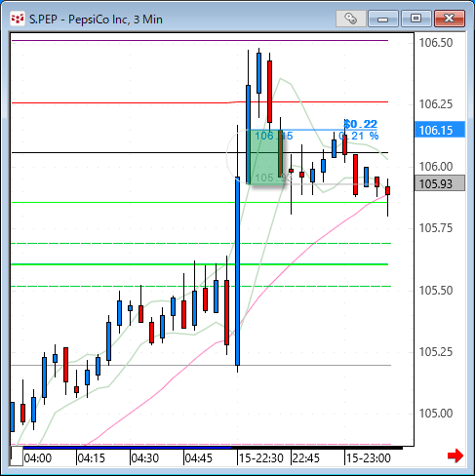Image resolution: width=475 pixels, height=476 pixels.
Task: Click the 15-23:00 time axis label
Action: pyautogui.click(x=369, y=458)
